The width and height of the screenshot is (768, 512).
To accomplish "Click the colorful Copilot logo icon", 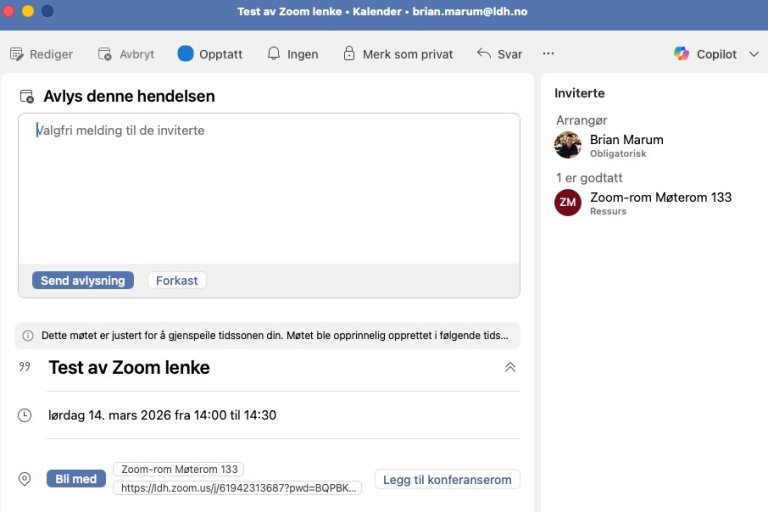I will [681, 54].
